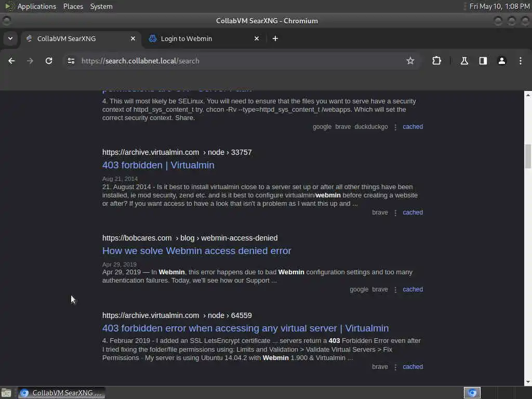Open site information icon in address bar

point(71,61)
